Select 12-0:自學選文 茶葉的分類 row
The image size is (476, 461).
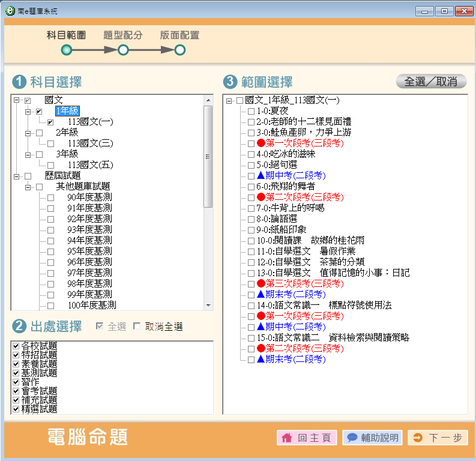tap(310, 262)
